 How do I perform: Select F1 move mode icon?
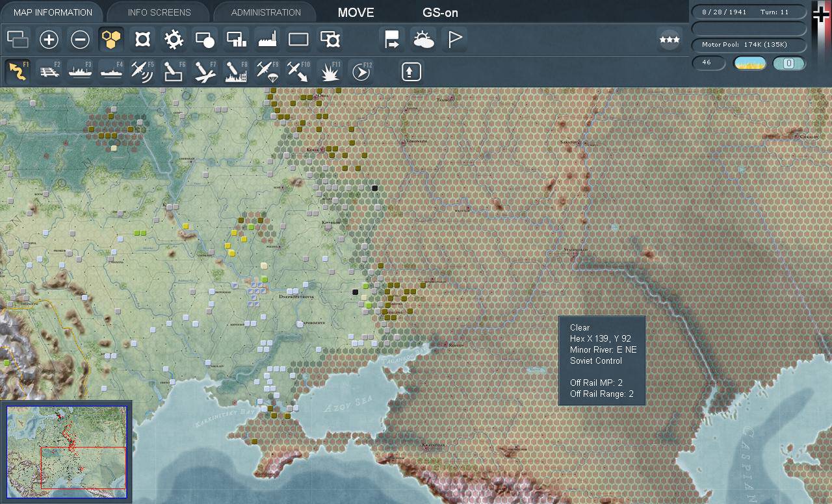18,71
